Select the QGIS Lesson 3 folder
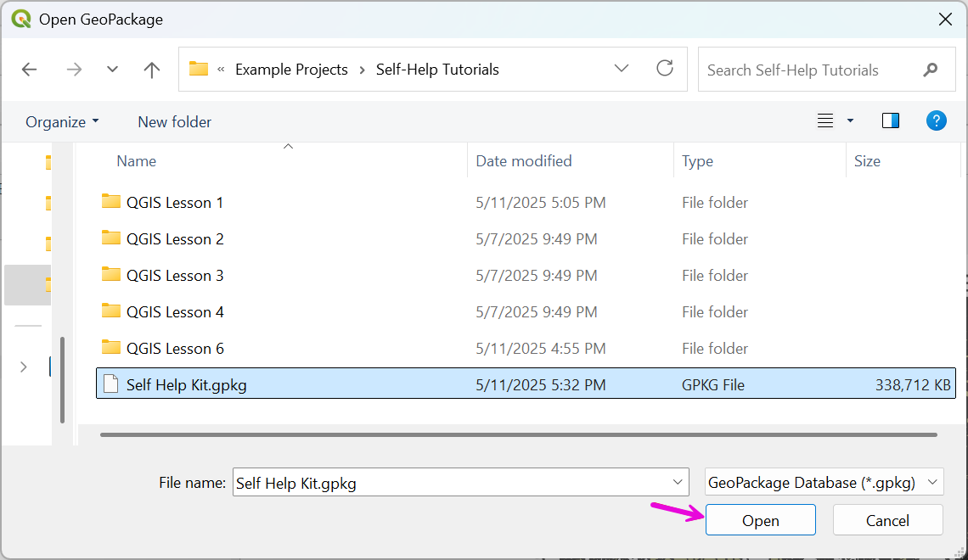 [175, 276]
